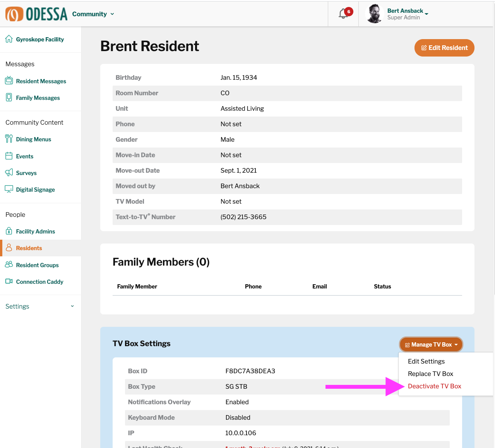This screenshot has width=495, height=448.
Task: Navigate to Dining Menus
Action: (34, 139)
